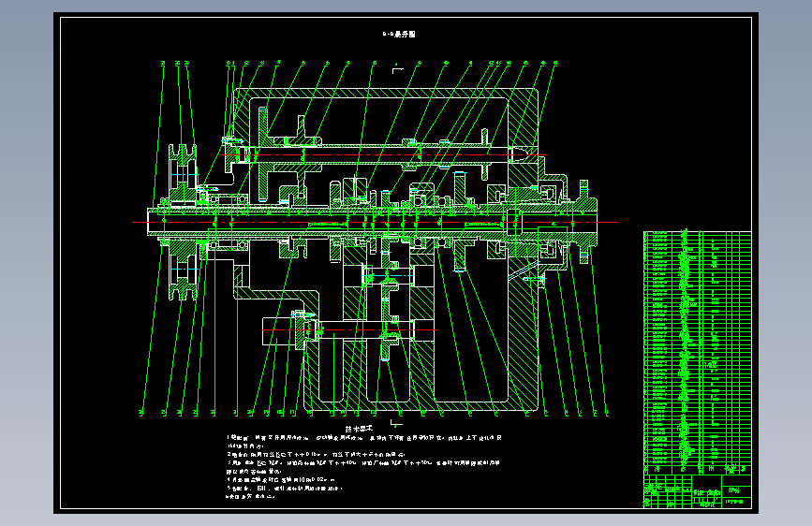Select the first numbered technical requirement line
This screenshot has width=812, height=526.
tap(364, 438)
